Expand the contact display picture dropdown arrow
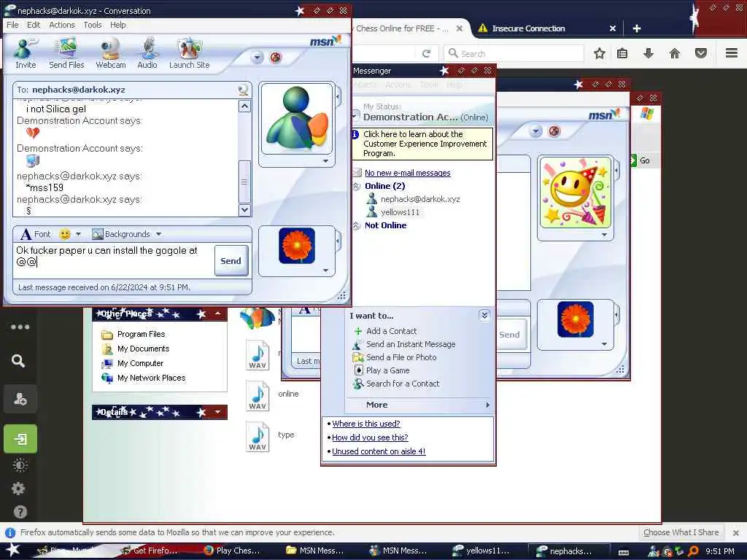The image size is (747, 560). click(x=325, y=161)
